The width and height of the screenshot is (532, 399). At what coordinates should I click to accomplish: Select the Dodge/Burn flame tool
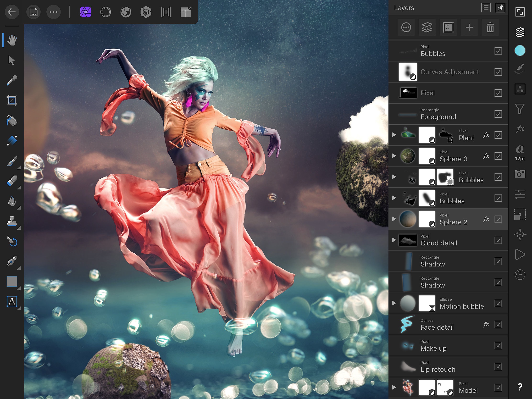pyautogui.click(x=12, y=201)
